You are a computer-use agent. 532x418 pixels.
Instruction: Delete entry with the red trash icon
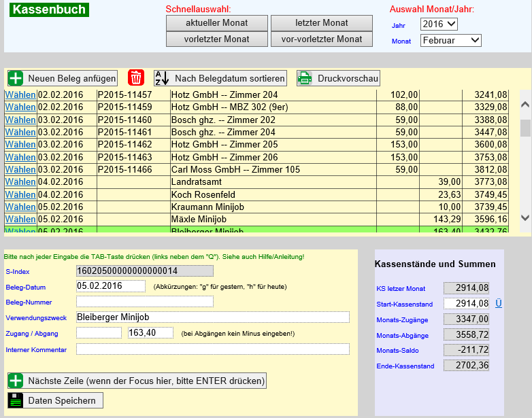[x=136, y=77]
